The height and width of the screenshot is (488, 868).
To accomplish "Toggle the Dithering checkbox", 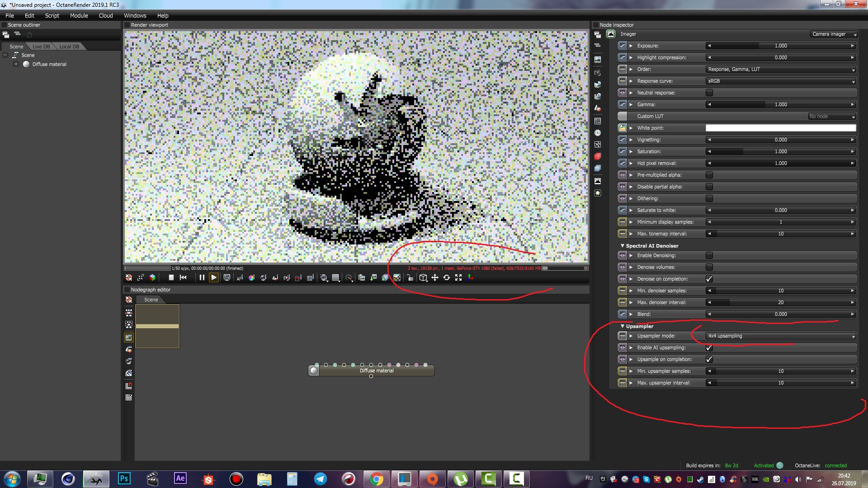I will pyautogui.click(x=709, y=198).
